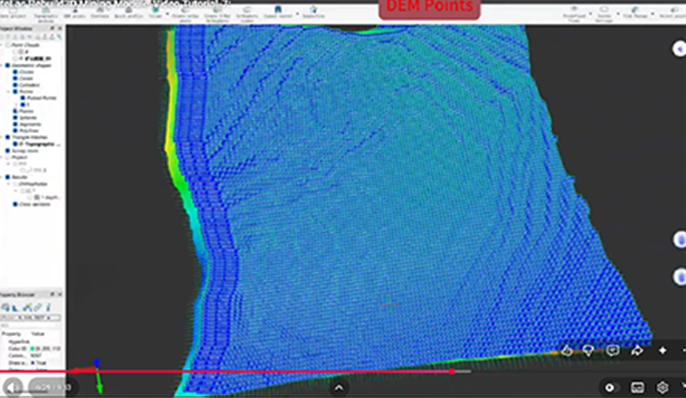Click the thumbs-down dislike icon
Viewport: 686px width, 398px height.
(x=588, y=350)
